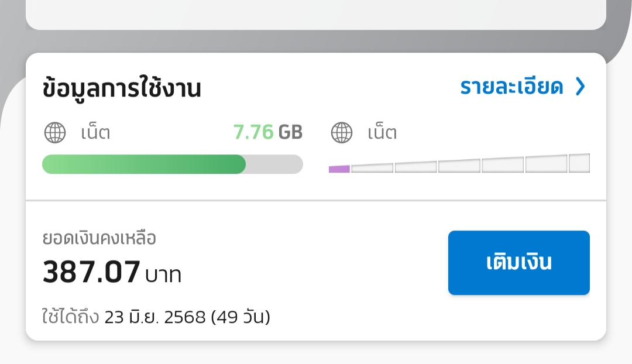This screenshot has width=632, height=364.
Task: Tap the เน็ต label above the speed bar
Action: coord(382,132)
